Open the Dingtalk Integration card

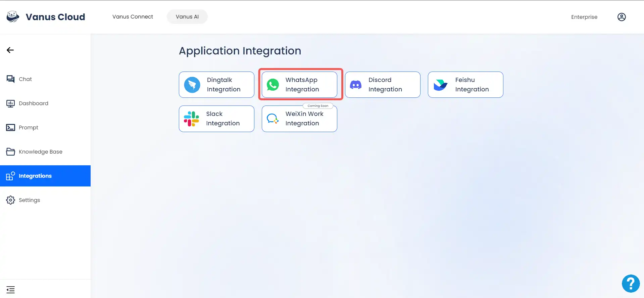(216, 85)
